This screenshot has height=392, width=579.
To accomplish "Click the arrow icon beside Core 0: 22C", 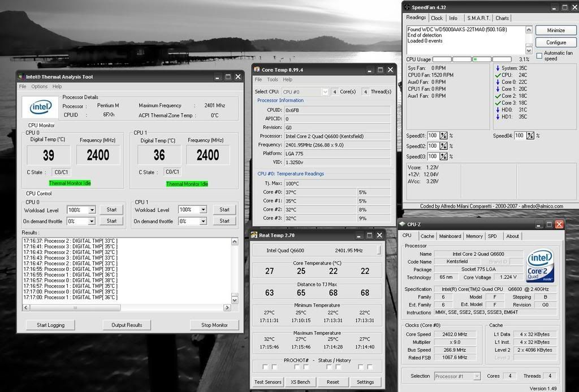I will (498, 82).
